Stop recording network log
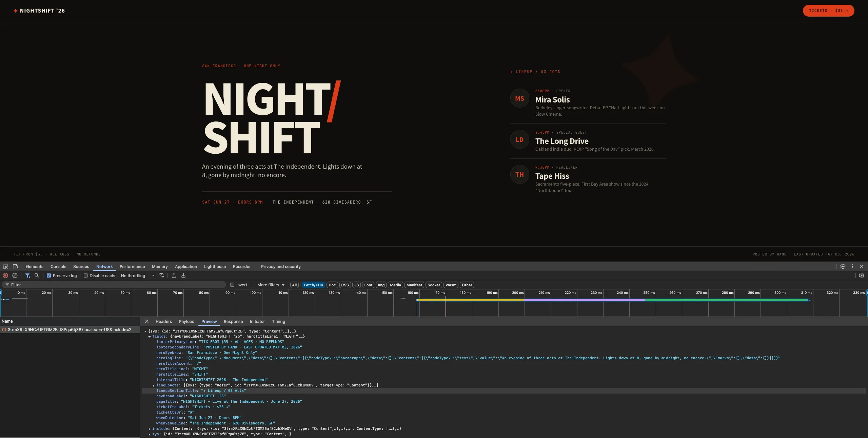The height and width of the screenshot is (438, 868). [x=5, y=275]
